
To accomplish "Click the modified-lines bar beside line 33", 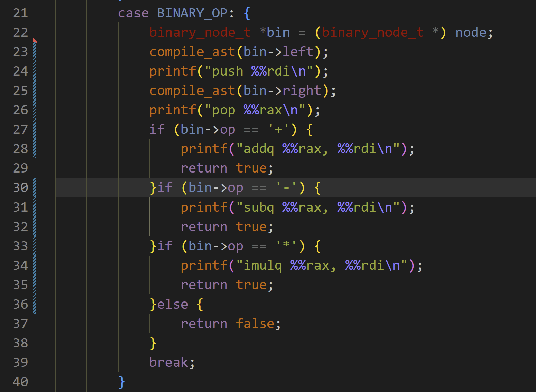I will click(35, 246).
